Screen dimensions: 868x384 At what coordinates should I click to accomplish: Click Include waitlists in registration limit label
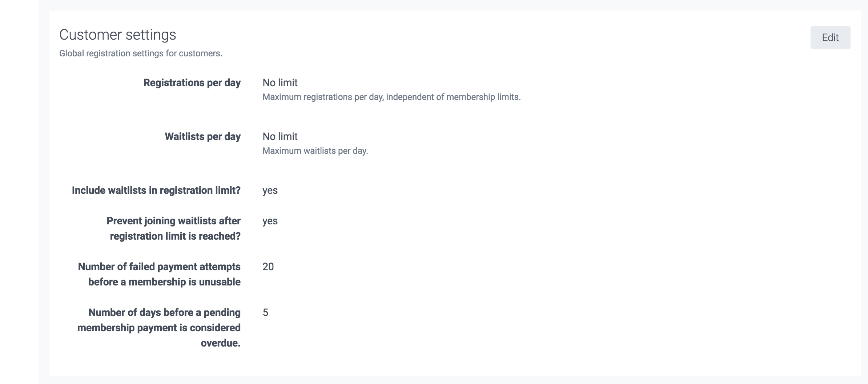click(156, 191)
